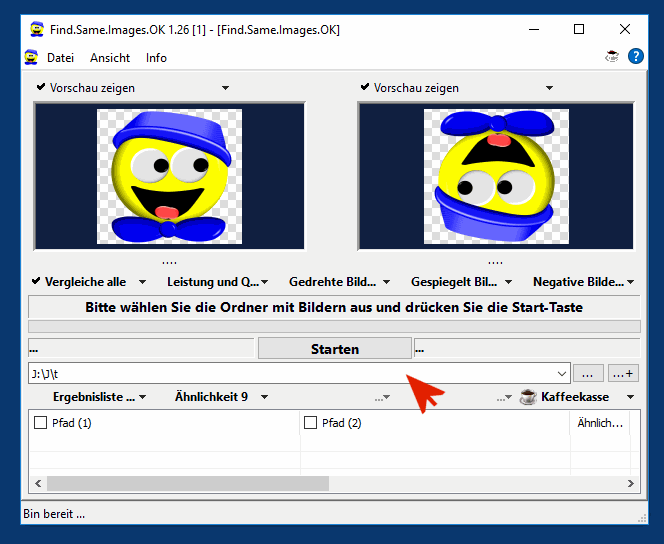Click the 'Bin bereit ...' status bar text
Image resolution: width=664 pixels, height=544 pixels.
[54, 514]
